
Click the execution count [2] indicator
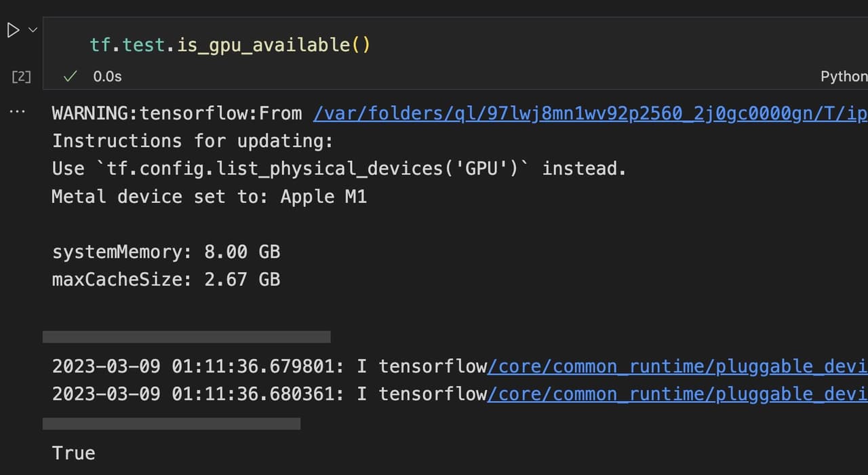point(20,76)
